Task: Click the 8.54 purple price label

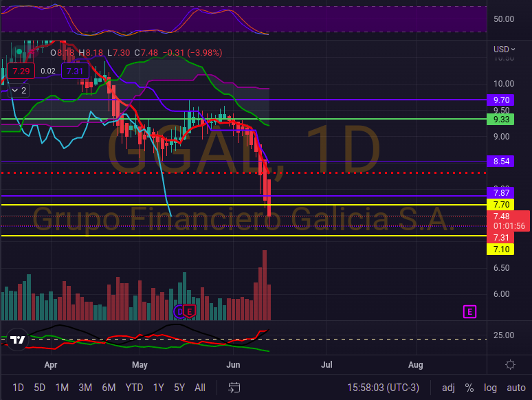Action: pyautogui.click(x=500, y=161)
